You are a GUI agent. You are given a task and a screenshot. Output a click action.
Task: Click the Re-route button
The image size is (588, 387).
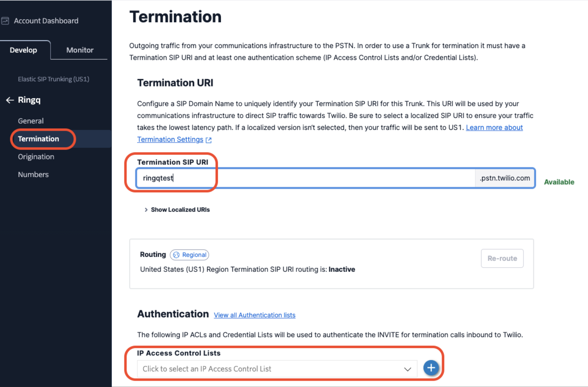tap(502, 258)
